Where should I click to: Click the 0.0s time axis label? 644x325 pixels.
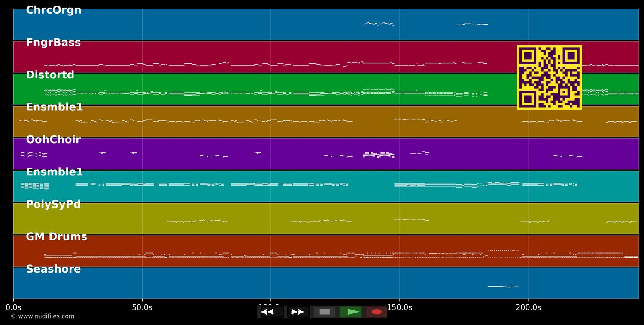[13, 307]
